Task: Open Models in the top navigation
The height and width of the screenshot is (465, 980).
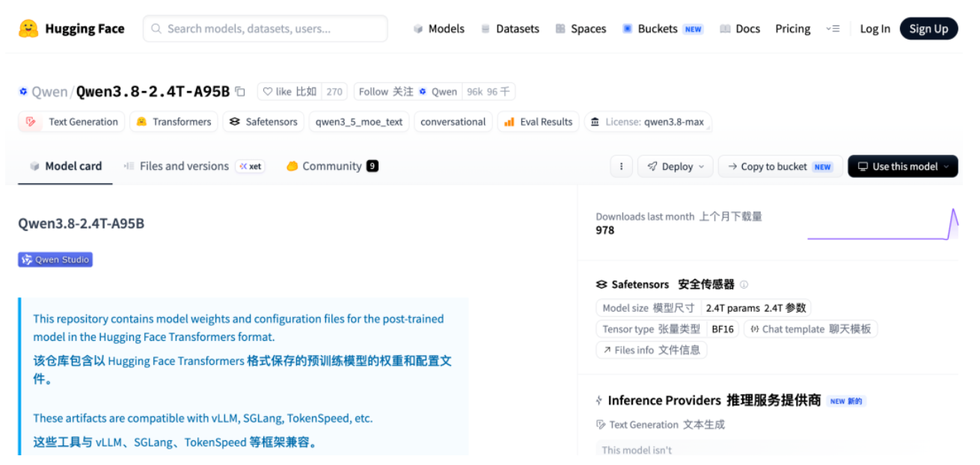Action: tap(439, 28)
